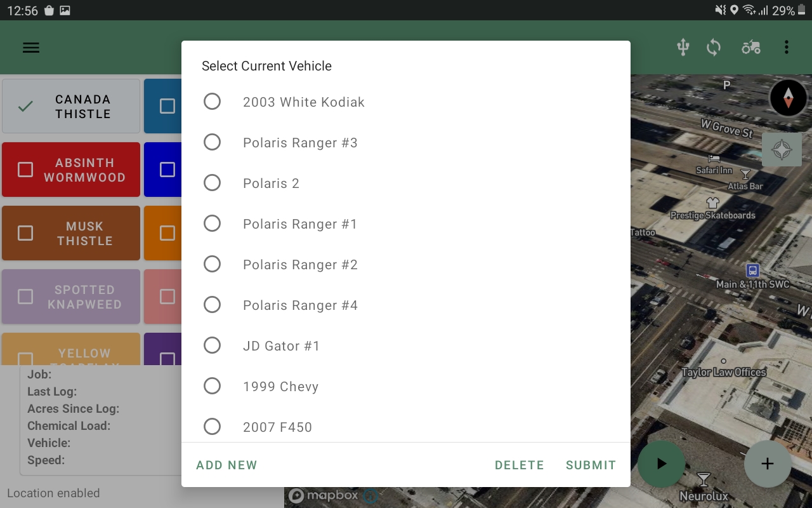Check the Musk Thistle weed box

tap(25, 233)
